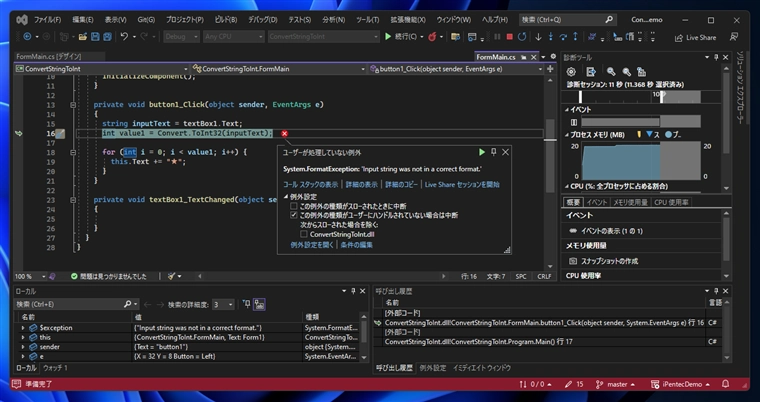Image resolution: width=760 pixels, height=402 pixels.
Task: Click the 詳細のコピー link
Action: pyautogui.click(x=401, y=185)
